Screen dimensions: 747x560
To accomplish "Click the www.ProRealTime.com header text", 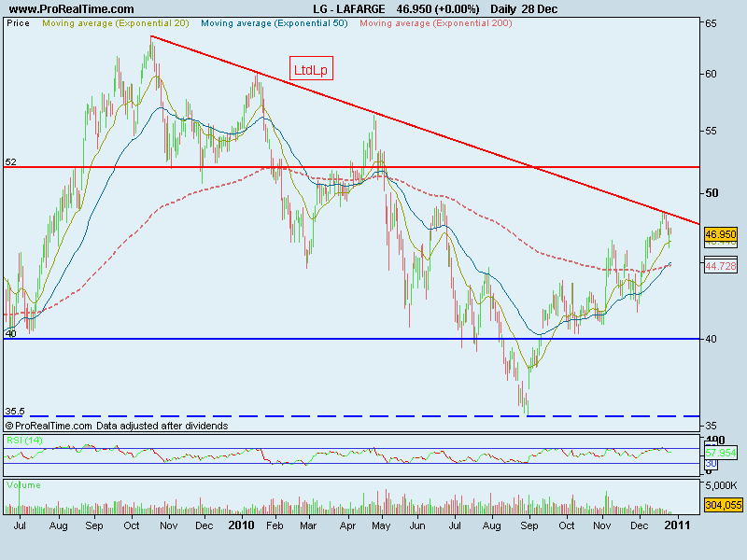I will pyautogui.click(x=72, y=9).
